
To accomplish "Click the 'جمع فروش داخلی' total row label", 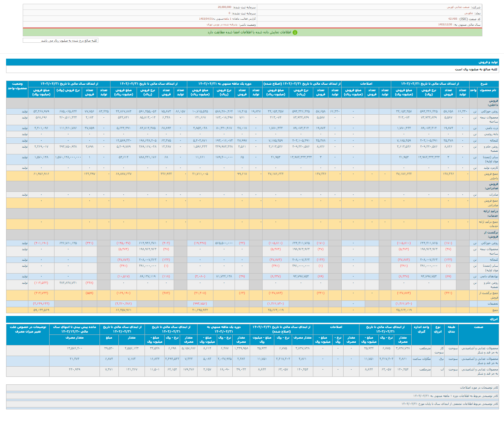I will (x=488, y=176).
